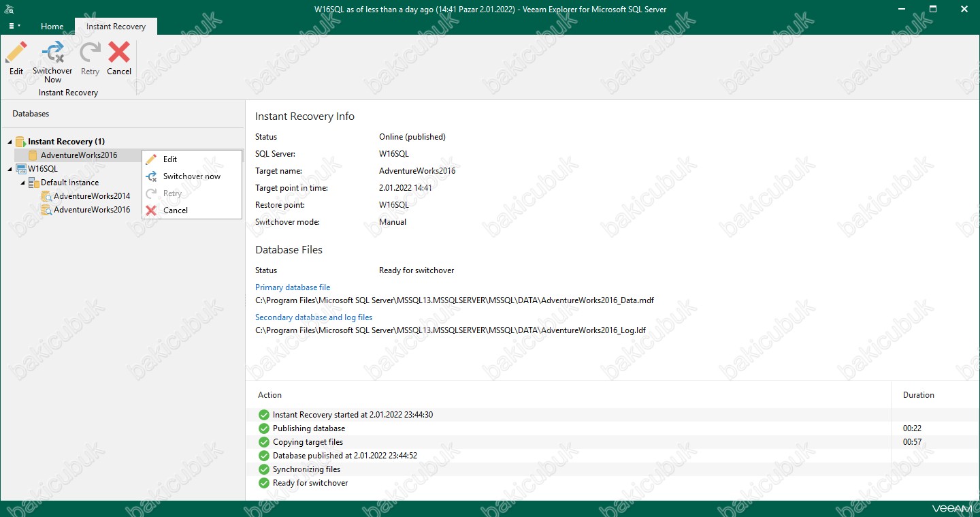Screen dimensions: 980x517
Task: Choose Retry in the context menu
Action: pyautogui.click(x=192, y=193)
